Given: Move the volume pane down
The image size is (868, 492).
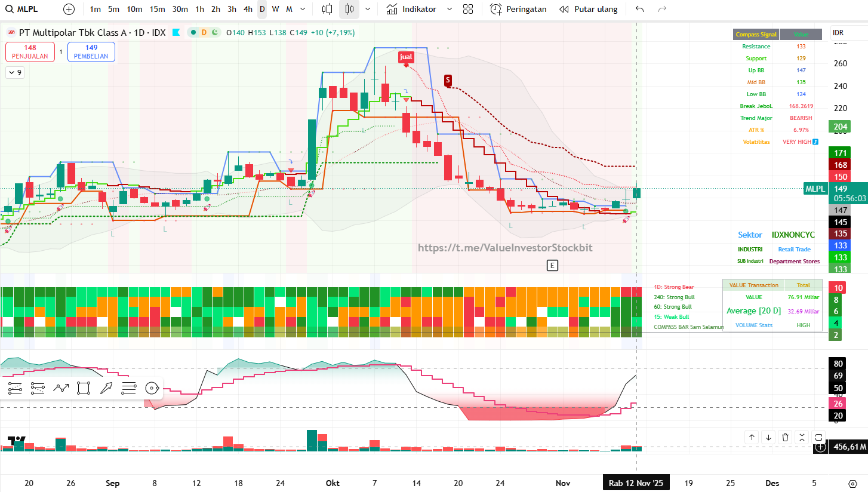Looking at the screenshot, I should (x=768, y=437).
